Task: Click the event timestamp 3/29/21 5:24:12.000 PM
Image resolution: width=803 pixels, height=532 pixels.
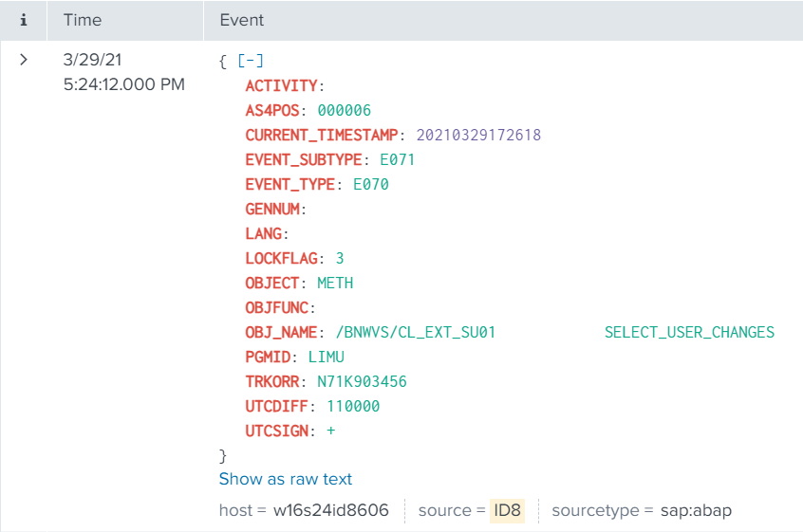Action: [123, 72]
